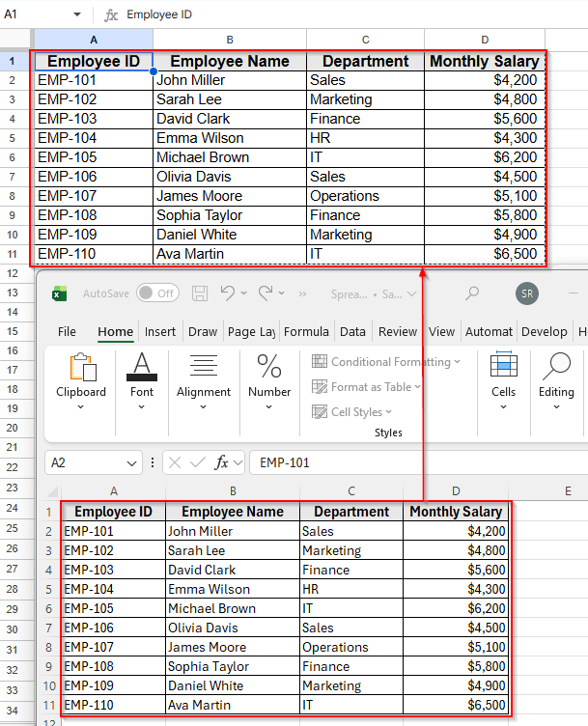Open the Draw ribbon tab
The height and width of the screenshot is (726, 588).
[x=203, y=331]
